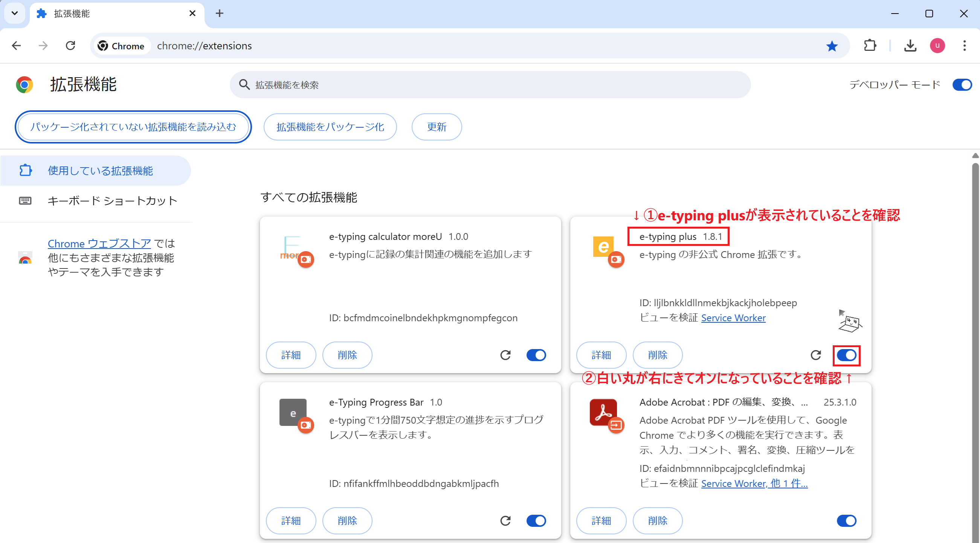Click the Chrome Web Store icon in sidebar
980x543 pixels.
[25, 258]
